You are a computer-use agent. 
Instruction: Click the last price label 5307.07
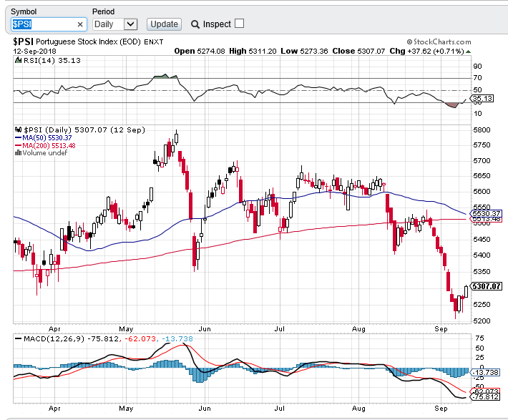click(x=486, y=286)
